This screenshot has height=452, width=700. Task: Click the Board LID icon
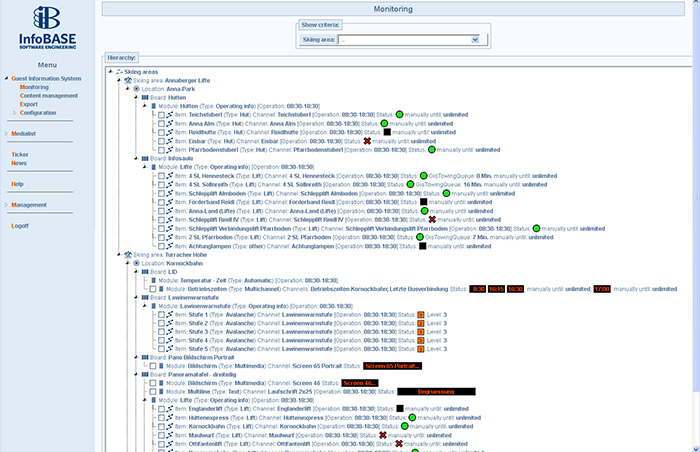145,272
